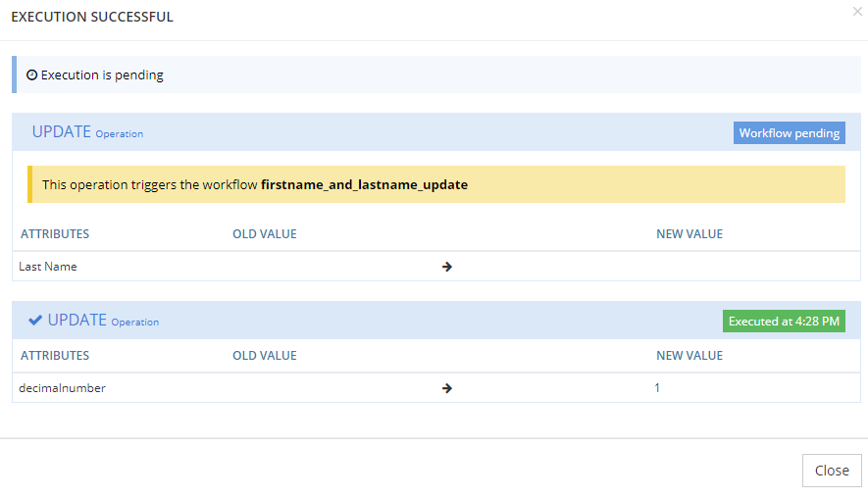
Task: Click the first UPDATE Operation heading
Action: coord(87,132)
